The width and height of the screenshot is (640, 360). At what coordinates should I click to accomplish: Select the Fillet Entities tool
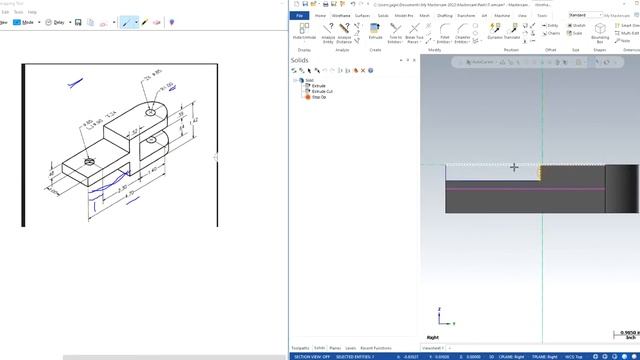pos(444,33)
